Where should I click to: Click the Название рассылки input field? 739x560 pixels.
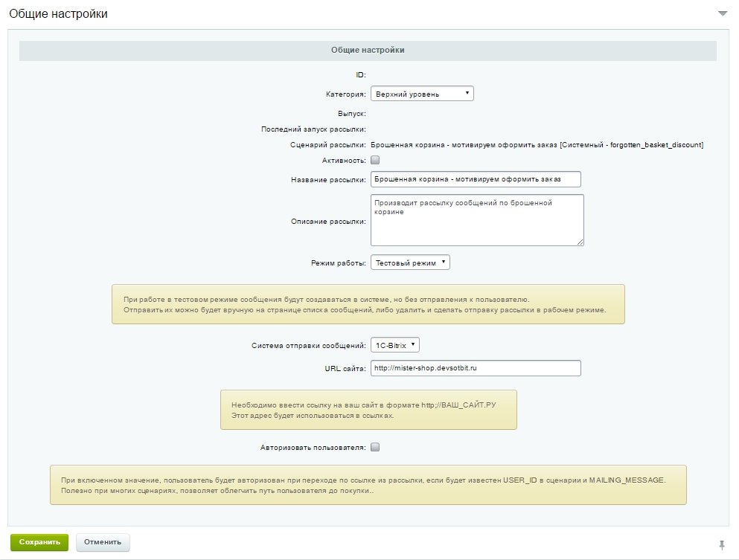click(476, 179)
